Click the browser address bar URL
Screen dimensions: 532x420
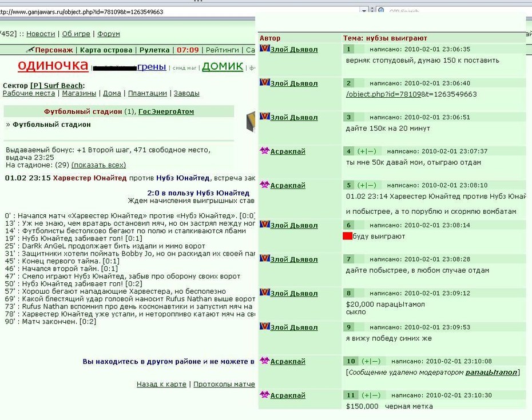81,12
